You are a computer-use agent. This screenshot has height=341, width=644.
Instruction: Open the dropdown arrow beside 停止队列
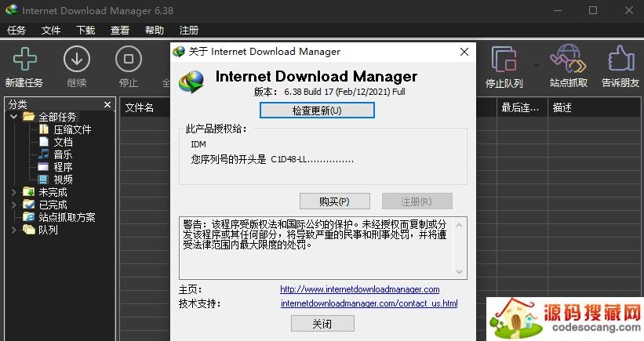point(537,65)
